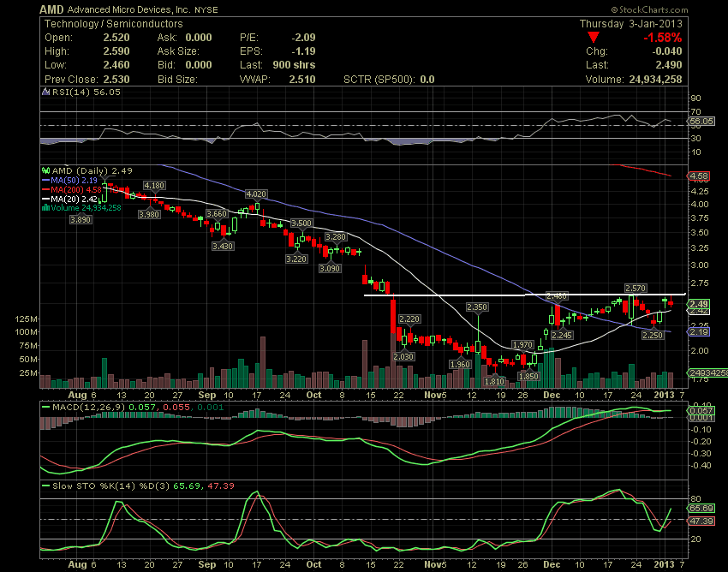
Task: Click the 56.05 RSI axis tag
Action: pyautogui.click(x=701, y=122)
